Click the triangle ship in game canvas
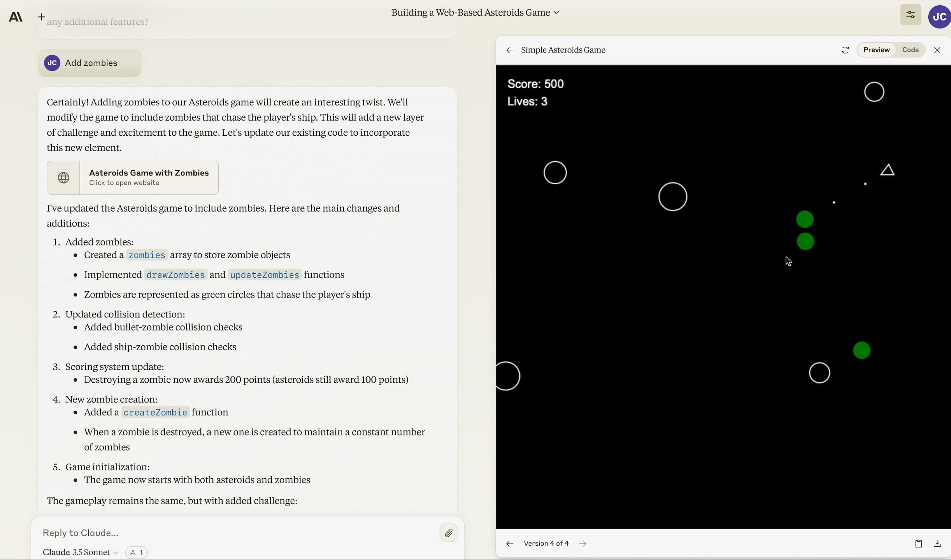 887,171
